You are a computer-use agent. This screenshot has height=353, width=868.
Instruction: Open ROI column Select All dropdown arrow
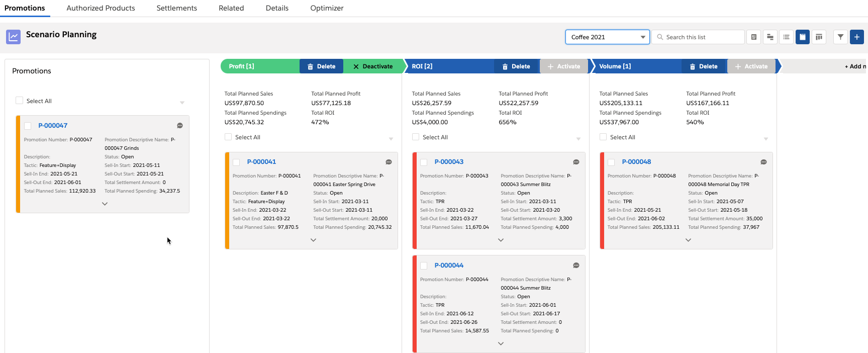[x=578, y=139]
